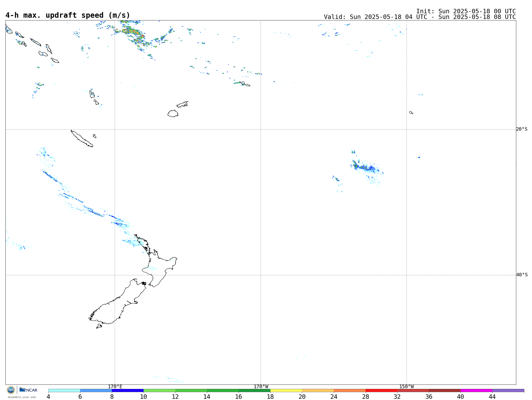The width and height of the screenshot is (532, 400).
Task: Click colorbar tick label 36
Action: click(429, 397)
